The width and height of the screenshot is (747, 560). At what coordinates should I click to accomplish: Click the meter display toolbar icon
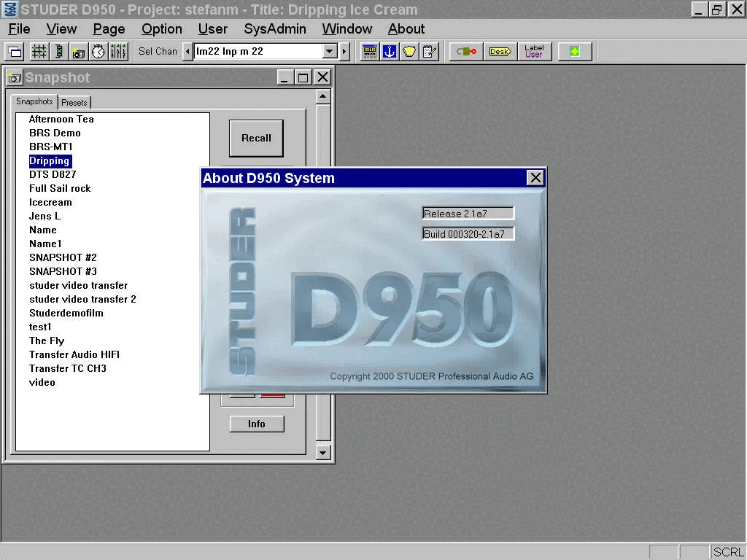pos(370,52)
